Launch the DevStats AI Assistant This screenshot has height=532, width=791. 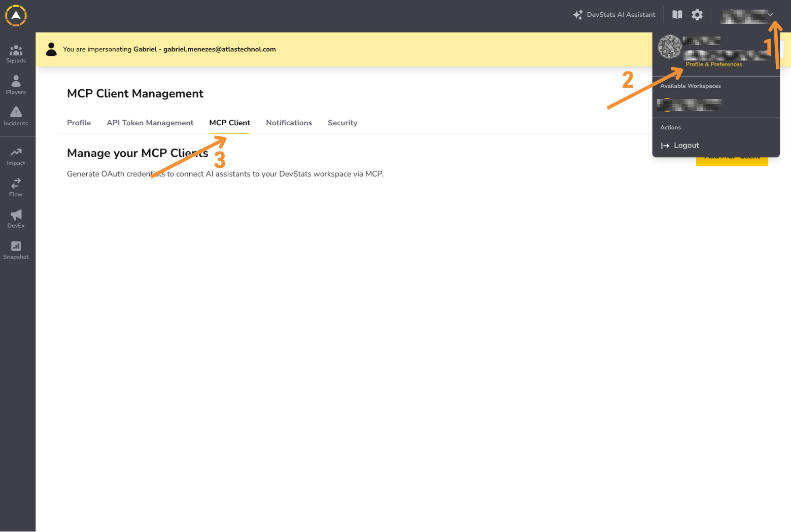614,15
